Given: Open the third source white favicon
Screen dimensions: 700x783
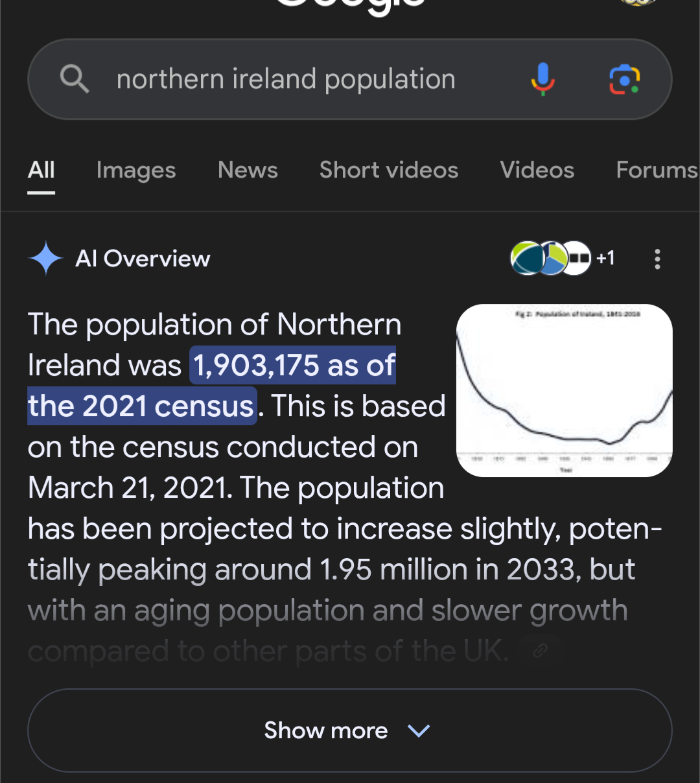Looking at the screenshot, I should click(x=577, y=258).
